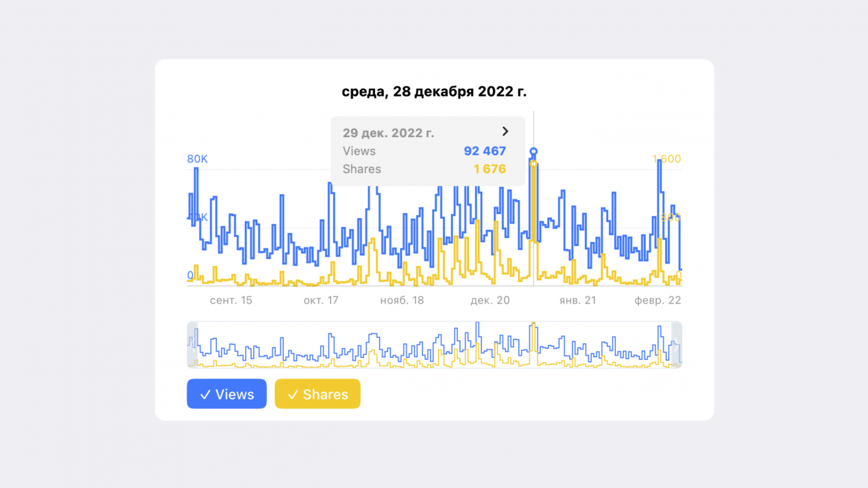Click the 1 600 right axis label

667,159
